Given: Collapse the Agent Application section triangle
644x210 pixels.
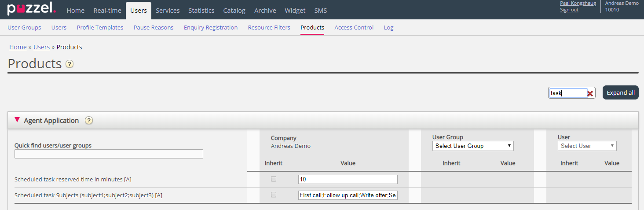Looking at the screenshot, I should pyautogui.click(x=17, y=120).
